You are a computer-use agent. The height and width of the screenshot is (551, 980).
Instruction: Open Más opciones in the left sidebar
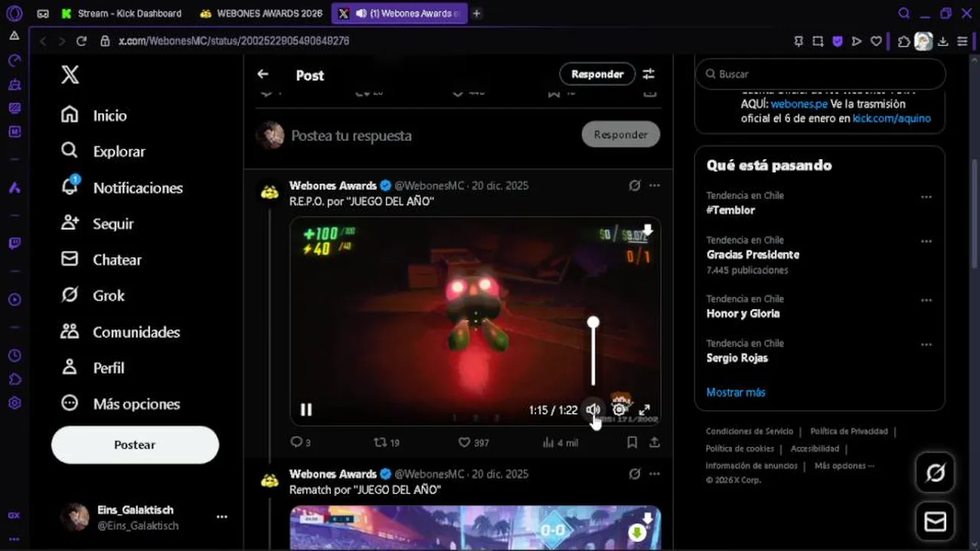pyautogui.click(x=120, y=404)
